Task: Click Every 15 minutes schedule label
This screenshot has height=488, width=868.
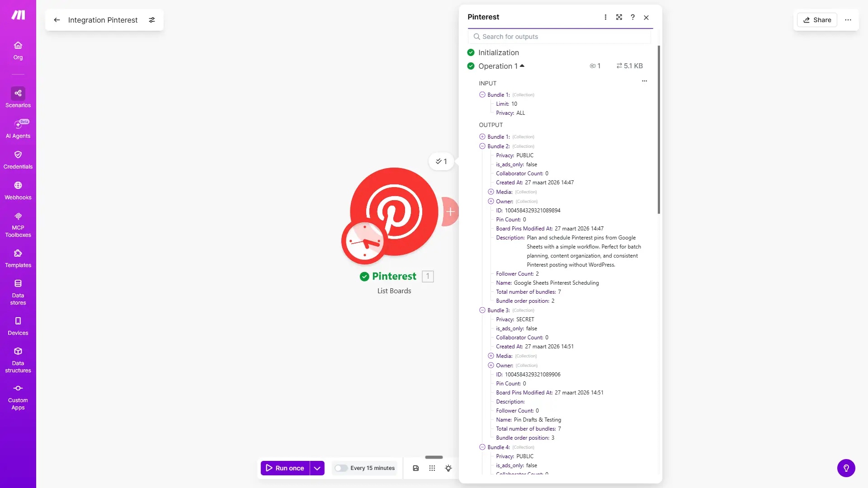Action: (x=373, y=468)
